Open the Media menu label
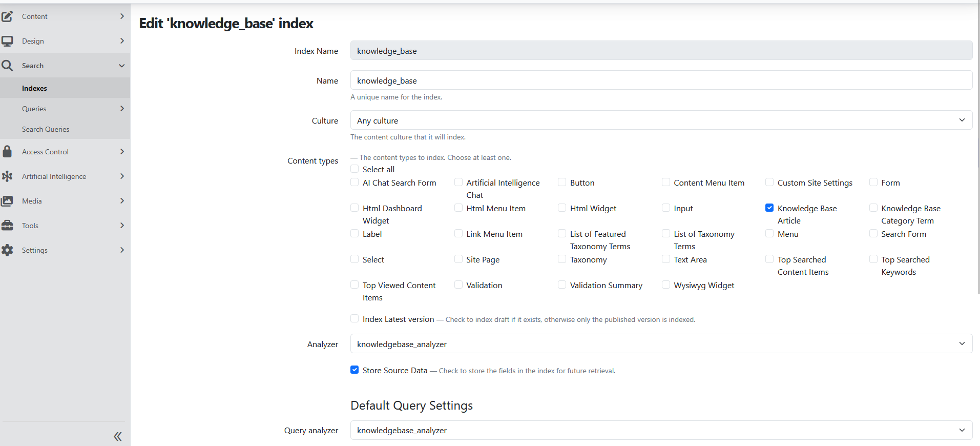Viewport: 980px width, 446px height. tap(32, 201)
